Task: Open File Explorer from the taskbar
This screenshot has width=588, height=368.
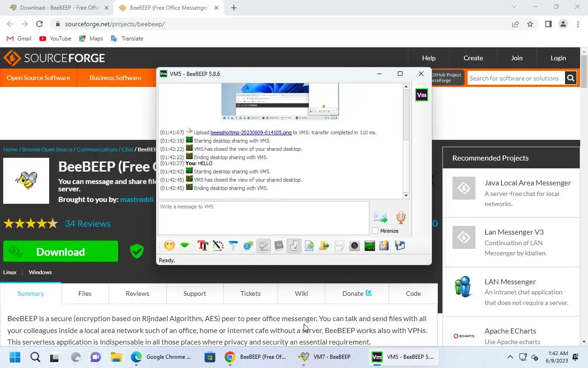Action: pyautogui.click(x=116, y=357)
